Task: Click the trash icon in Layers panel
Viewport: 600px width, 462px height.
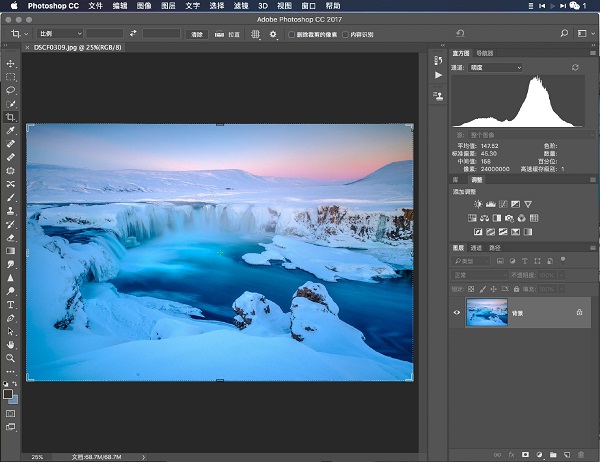Action: [580, 454]
